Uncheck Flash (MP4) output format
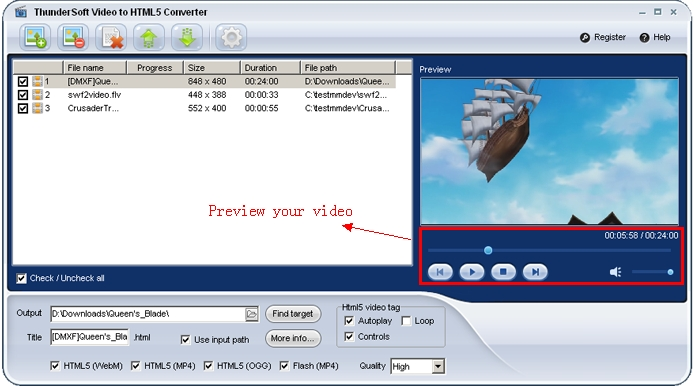 (x=284, y=366)
